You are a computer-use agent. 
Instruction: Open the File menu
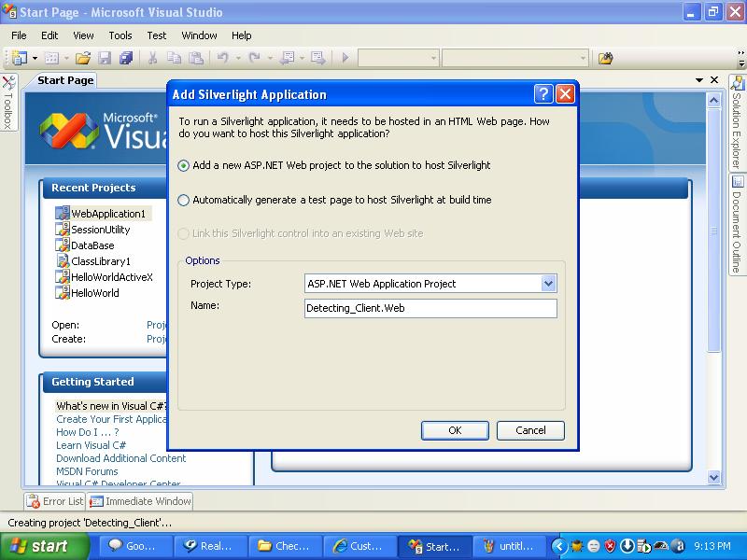(x=19, y=35)
